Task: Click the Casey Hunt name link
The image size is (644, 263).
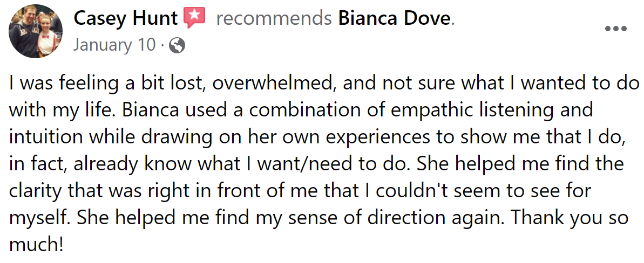Action: click(125, 19)
